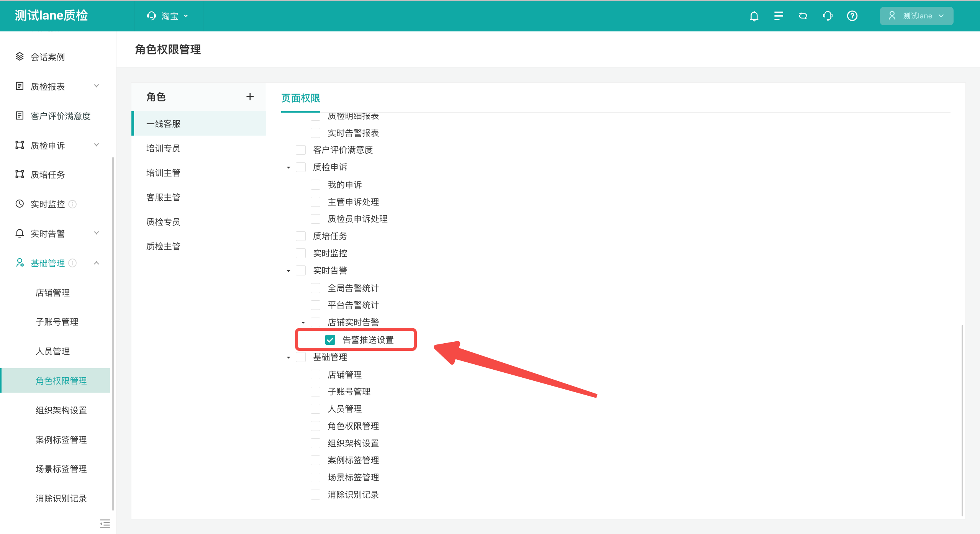Open 案例标签管理 in sidebar menu
980x534 pixels.
(x=61, y=440)
